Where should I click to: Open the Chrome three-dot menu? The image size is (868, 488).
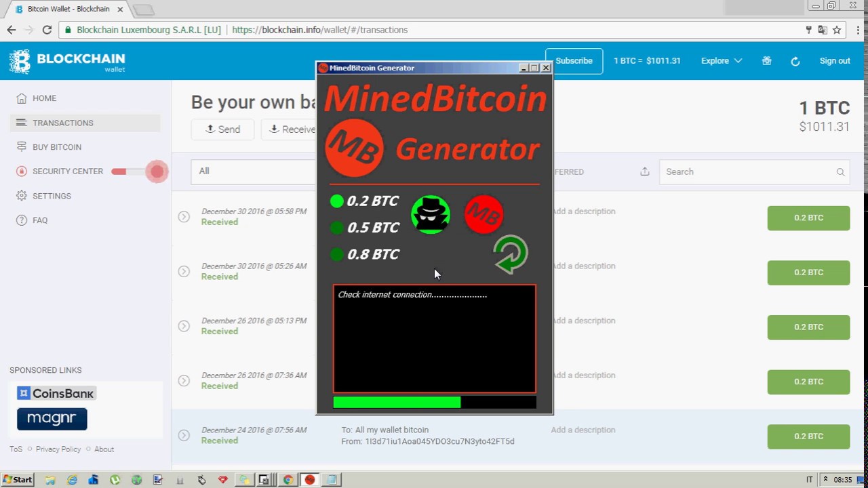point(857,30)
